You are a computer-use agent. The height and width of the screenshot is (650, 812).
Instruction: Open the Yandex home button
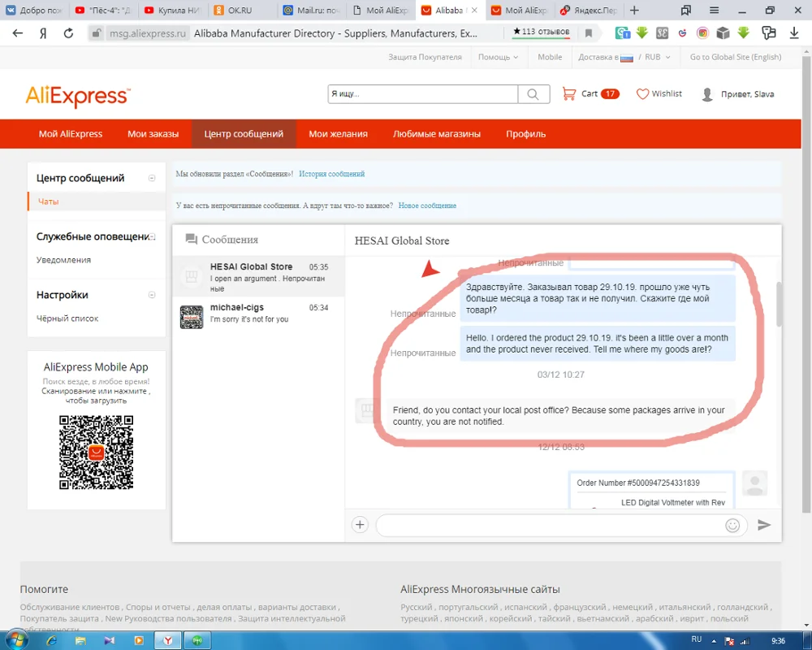(44, 33)
